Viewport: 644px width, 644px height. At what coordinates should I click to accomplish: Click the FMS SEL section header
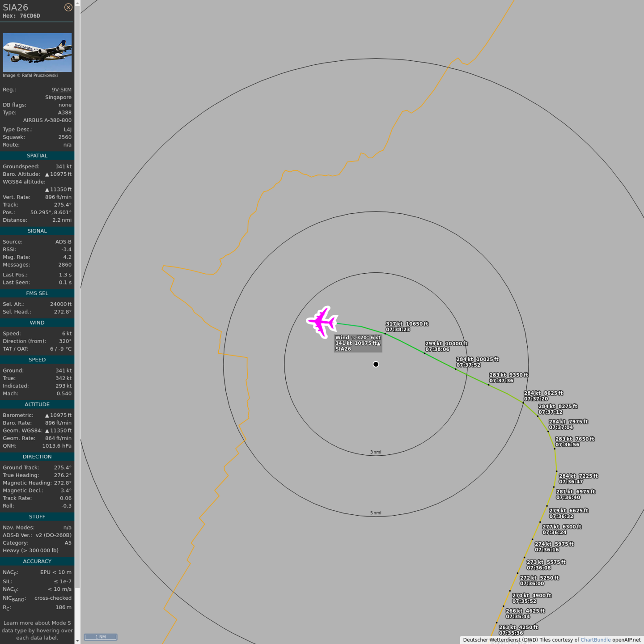click(x=37, y=293)
